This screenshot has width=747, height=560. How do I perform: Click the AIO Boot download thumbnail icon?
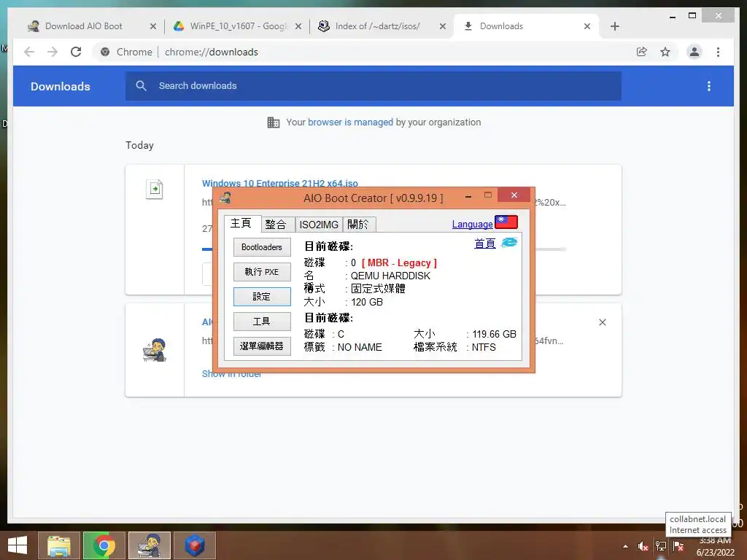point(155,350)
